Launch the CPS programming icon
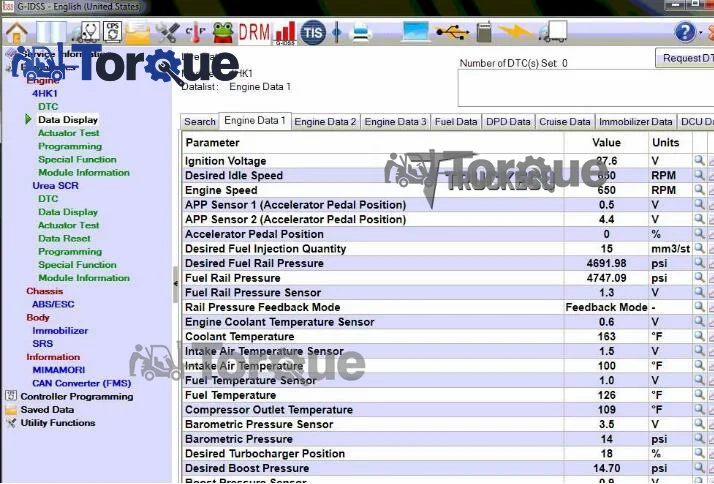Viewport: 714px width, 484px height. tap(112, 32)
